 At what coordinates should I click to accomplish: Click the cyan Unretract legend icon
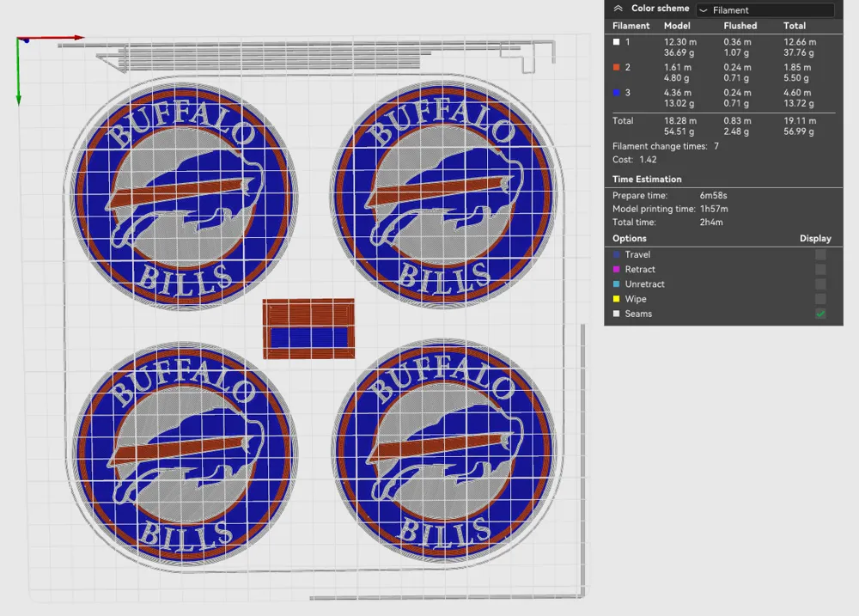pyautogui.click(x=615, y=284)
